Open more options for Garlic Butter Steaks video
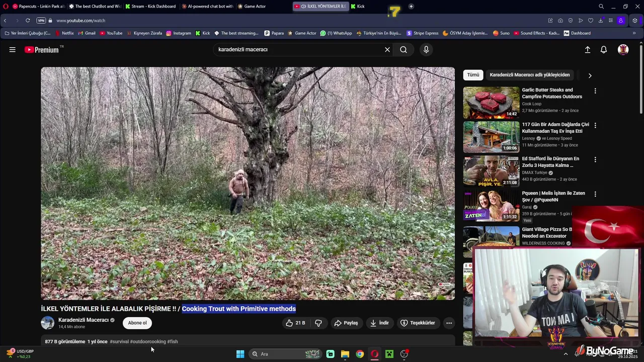The width and height of the screenshot is (644, 362). coord(595,91)
